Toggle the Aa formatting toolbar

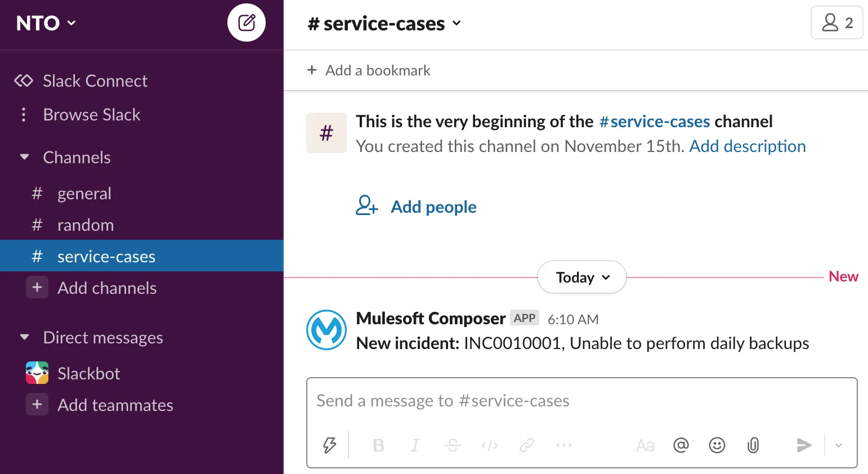tap(645, 446)
